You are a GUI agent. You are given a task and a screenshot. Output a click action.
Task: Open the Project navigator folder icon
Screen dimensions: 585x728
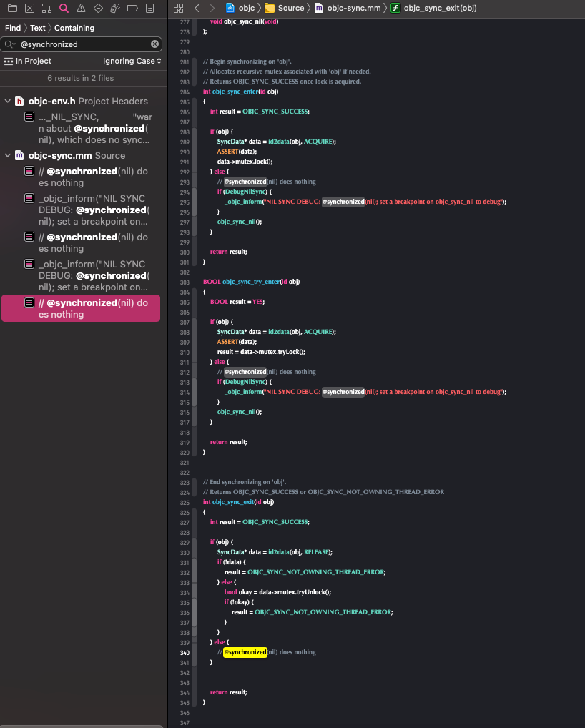pos(13,8)
